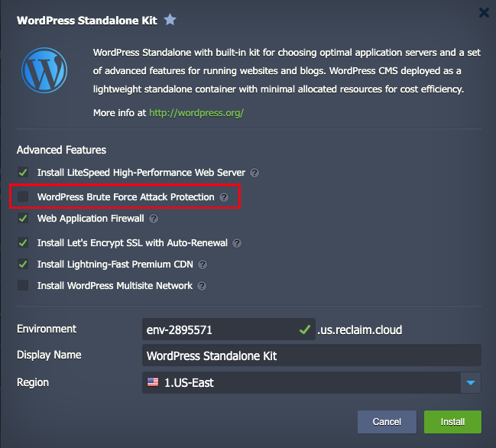Enable WordPress Brute Force Attack Protection checkbox
496x448 pixels.
pyautogui.click(x=23, y=196)
